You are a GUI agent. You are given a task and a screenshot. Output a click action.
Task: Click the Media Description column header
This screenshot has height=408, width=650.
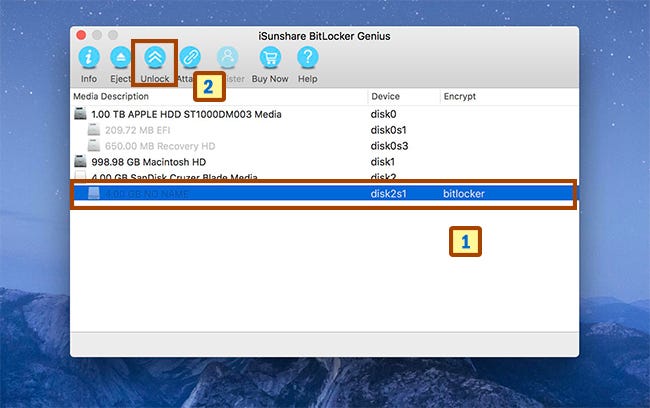point(111,96)
